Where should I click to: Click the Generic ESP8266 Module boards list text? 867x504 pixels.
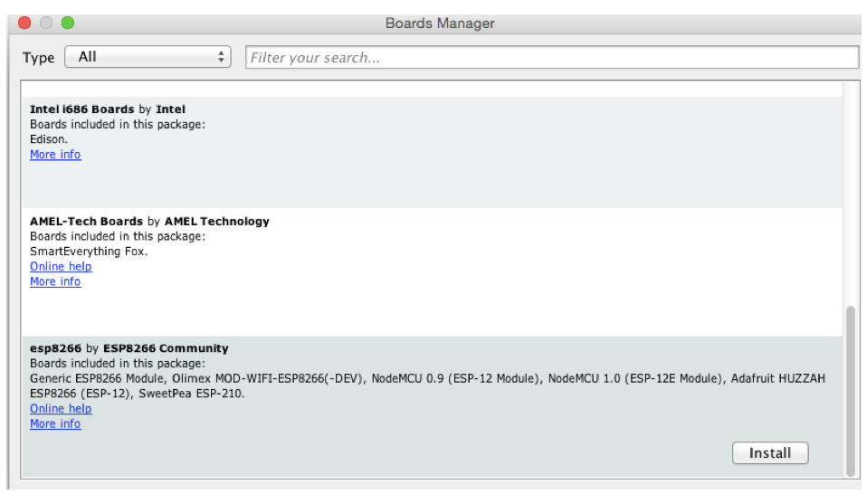point(427,385)
